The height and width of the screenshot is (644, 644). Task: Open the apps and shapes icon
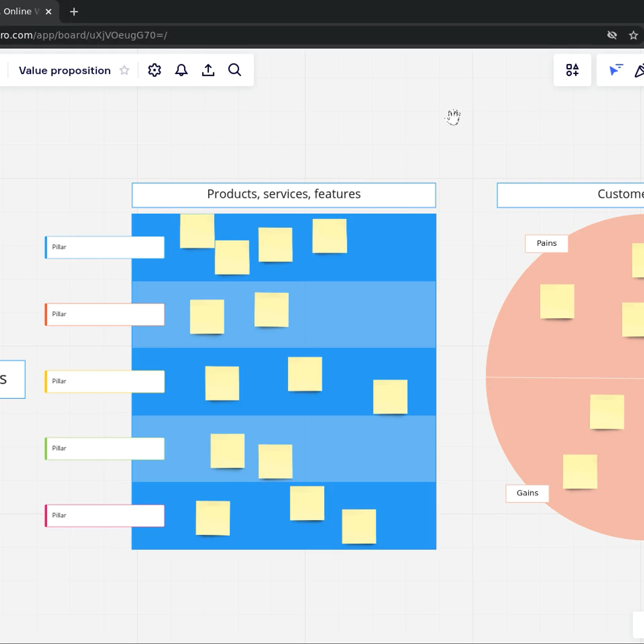(x=572, y=70)
